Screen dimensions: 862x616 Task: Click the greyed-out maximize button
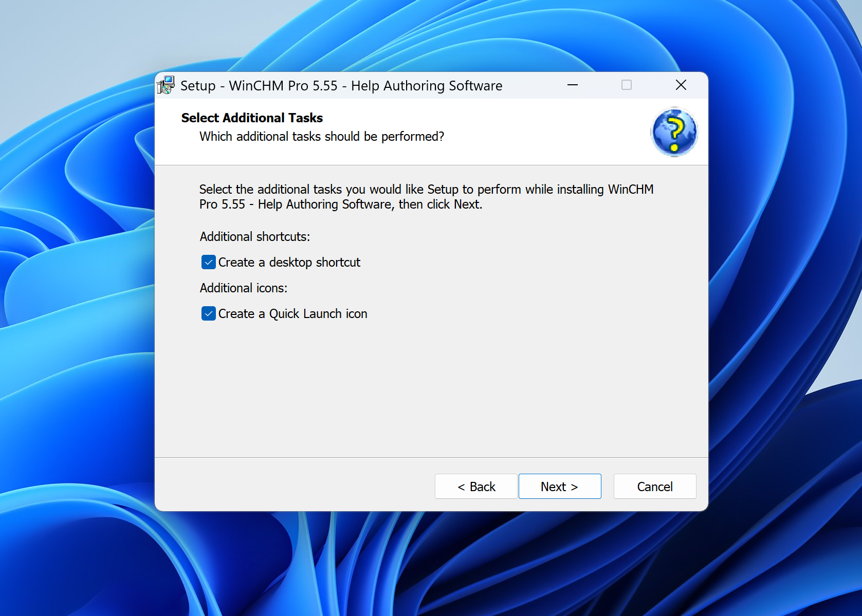(626, 85)
